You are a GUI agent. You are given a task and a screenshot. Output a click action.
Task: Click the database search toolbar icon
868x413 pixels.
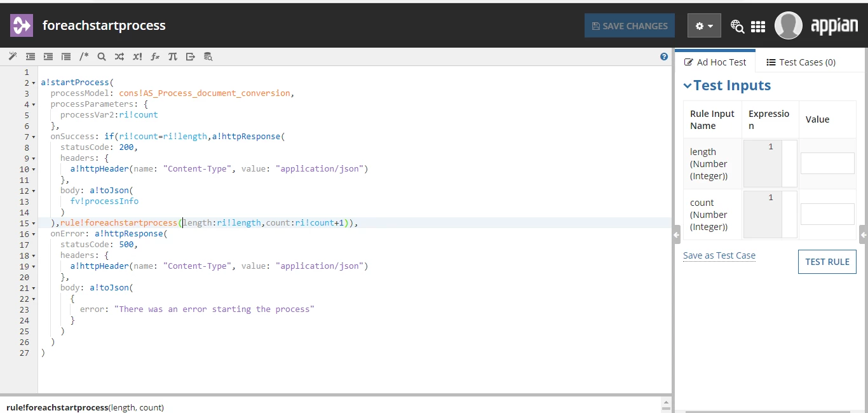click(x=208, y=57)
